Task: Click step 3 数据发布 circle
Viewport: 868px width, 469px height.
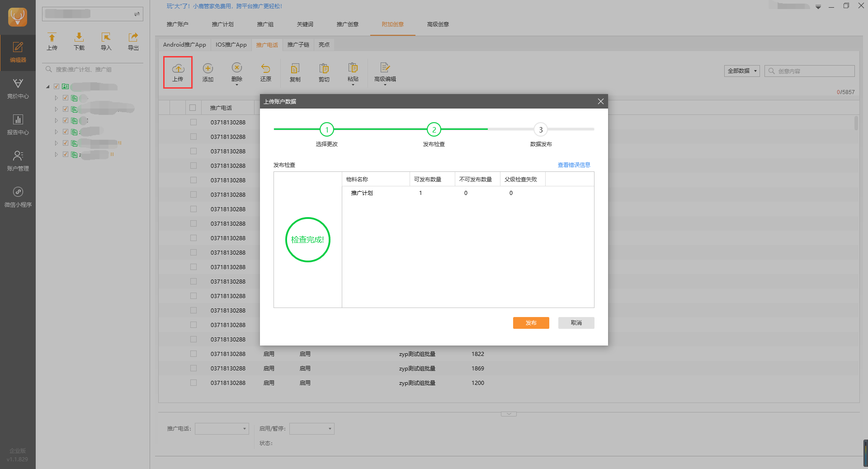Action: (x=541, y=130)
